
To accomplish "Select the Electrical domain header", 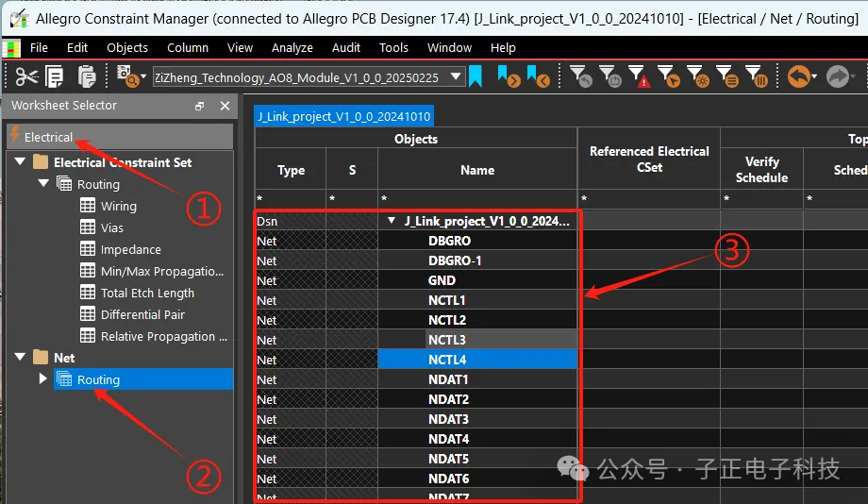I will 120,137.
